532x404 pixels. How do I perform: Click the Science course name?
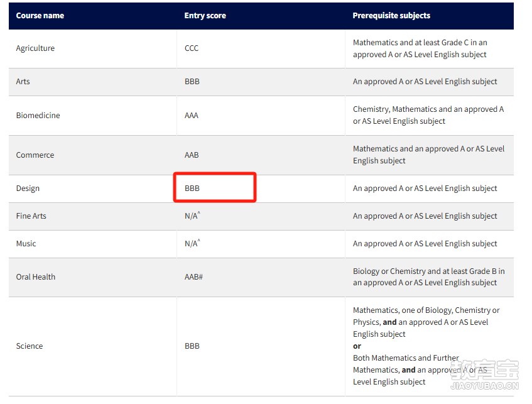click(30, 346)
